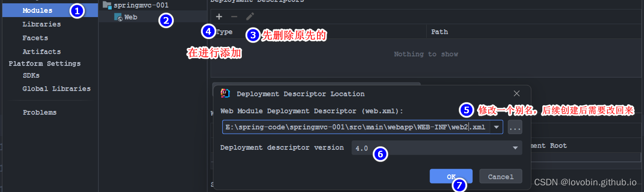Click the springmvc-001 module folder icon
644x192 pixels.
click(x=107, y=5)
